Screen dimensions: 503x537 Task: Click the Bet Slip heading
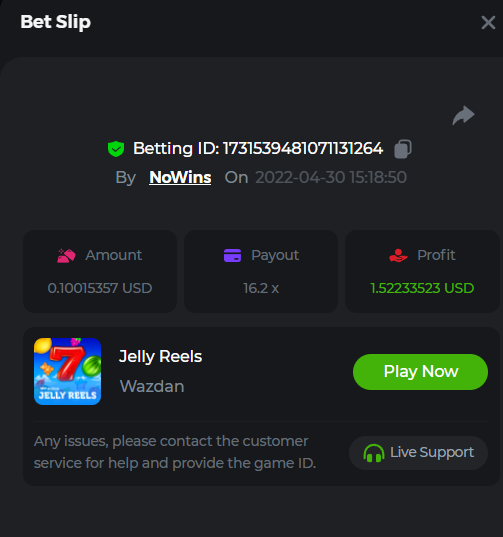tap(55, 22)
